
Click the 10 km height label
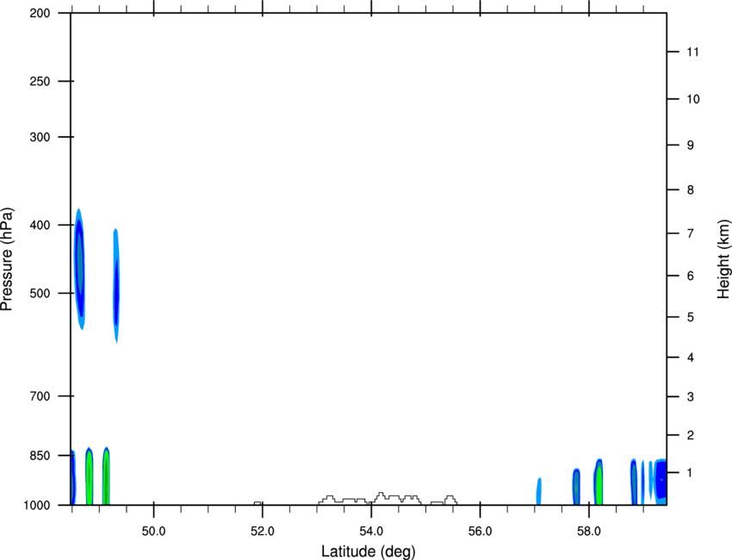(x=692, y=99)
